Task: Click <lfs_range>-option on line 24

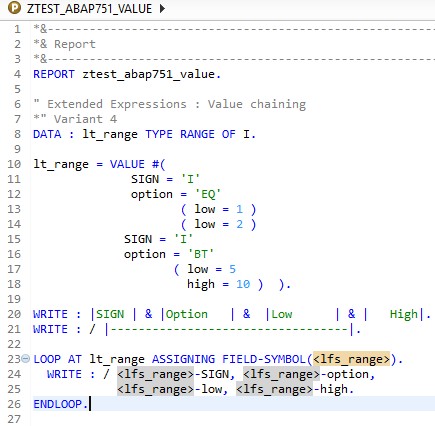Action: click(306, 374)
